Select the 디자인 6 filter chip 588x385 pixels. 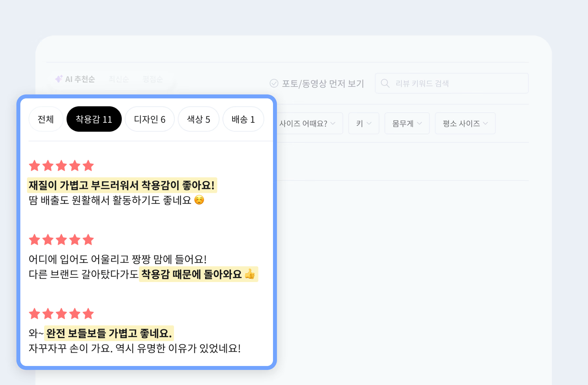[x=150, y=119]
